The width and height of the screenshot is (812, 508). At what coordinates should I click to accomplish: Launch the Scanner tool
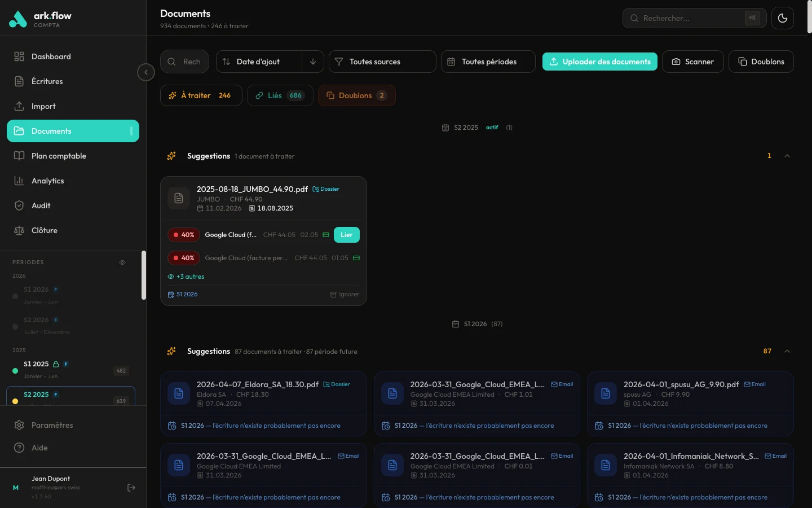click(x=693, y=62)
